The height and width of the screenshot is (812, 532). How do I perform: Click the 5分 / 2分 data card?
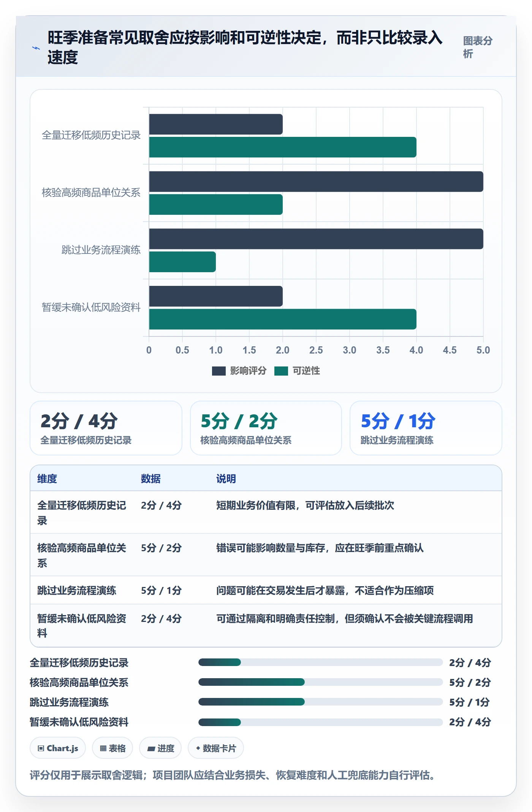(x=266, y=428)
